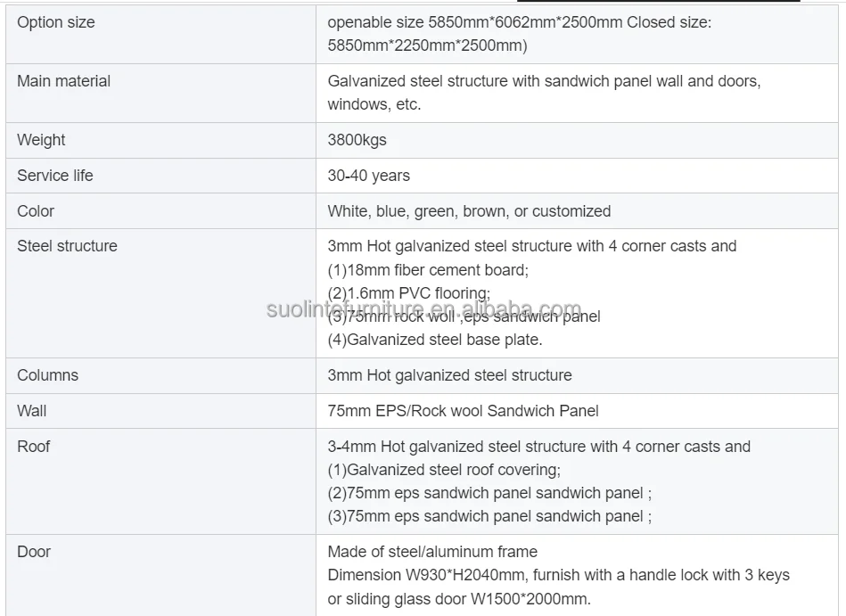846x616 pixels.
Task: Select the "Service life" label
Action: [x=54, y=176]
